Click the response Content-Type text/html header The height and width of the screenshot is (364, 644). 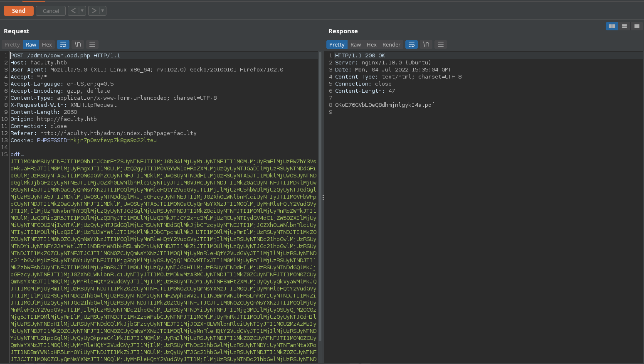(398, 76)
